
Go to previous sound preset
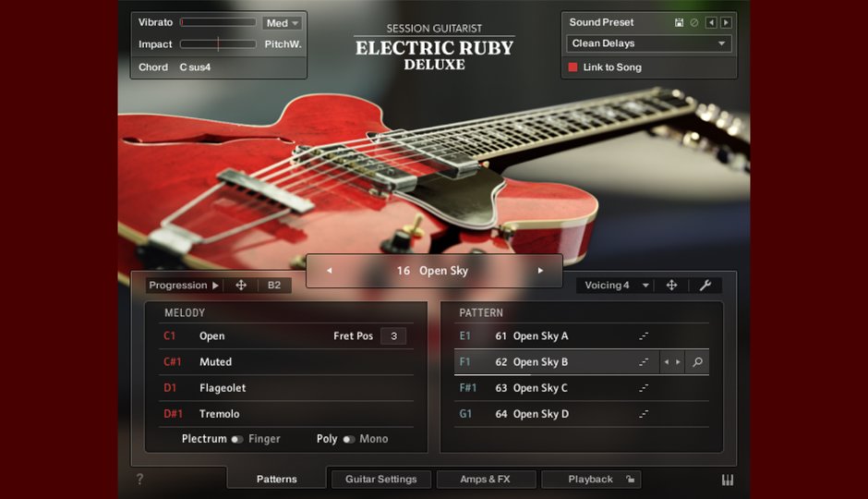711,23
